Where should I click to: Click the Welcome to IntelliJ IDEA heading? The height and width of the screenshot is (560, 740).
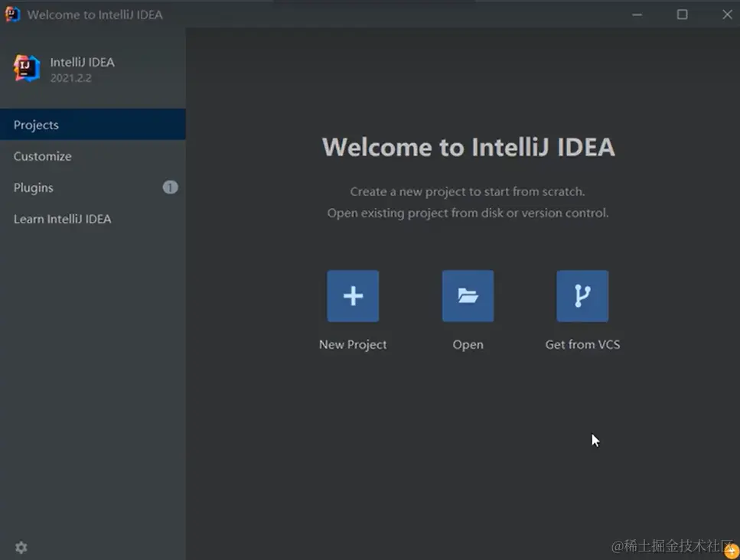(x=468, y=147)
